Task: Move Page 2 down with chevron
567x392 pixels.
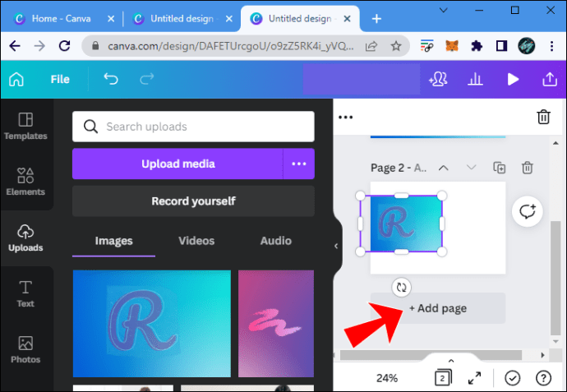Action: (x=471, y=168)
